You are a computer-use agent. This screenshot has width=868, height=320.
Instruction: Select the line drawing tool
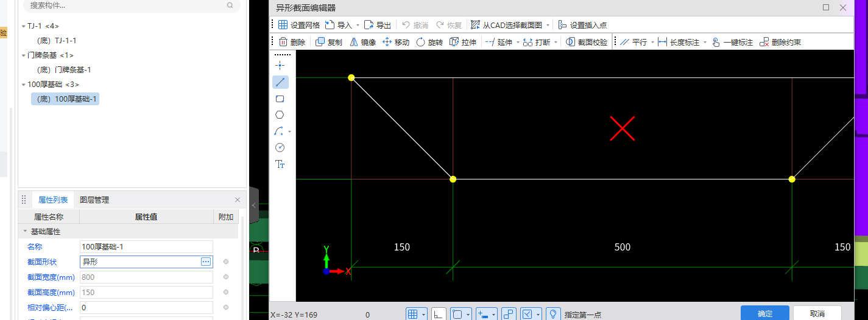point(280,82)
